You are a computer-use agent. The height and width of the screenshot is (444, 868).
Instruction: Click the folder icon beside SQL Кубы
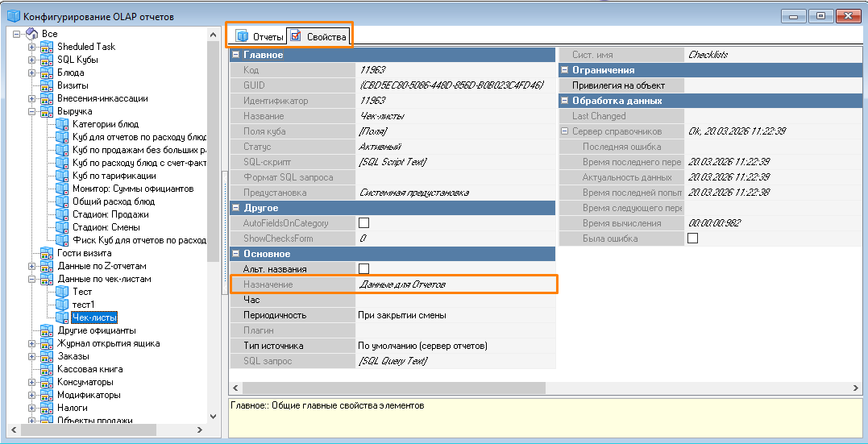[x=47, y=60]
